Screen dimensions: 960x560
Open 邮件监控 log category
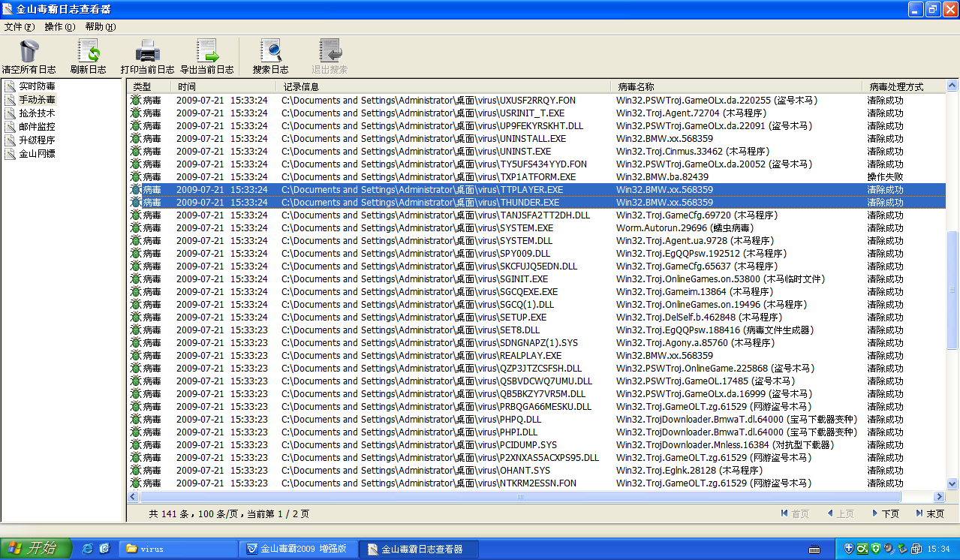pyautogui.click(x=37, y=127)
